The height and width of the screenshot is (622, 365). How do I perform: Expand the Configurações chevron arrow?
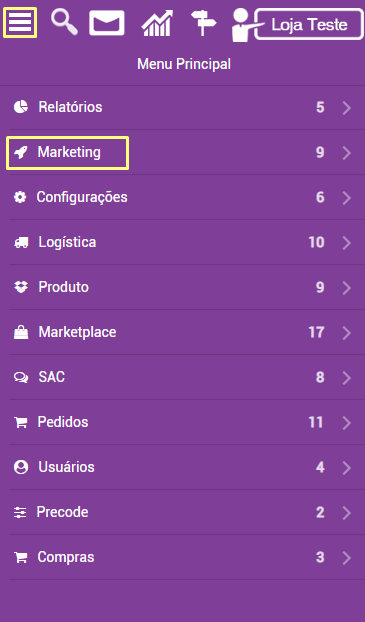pos(347,198)
